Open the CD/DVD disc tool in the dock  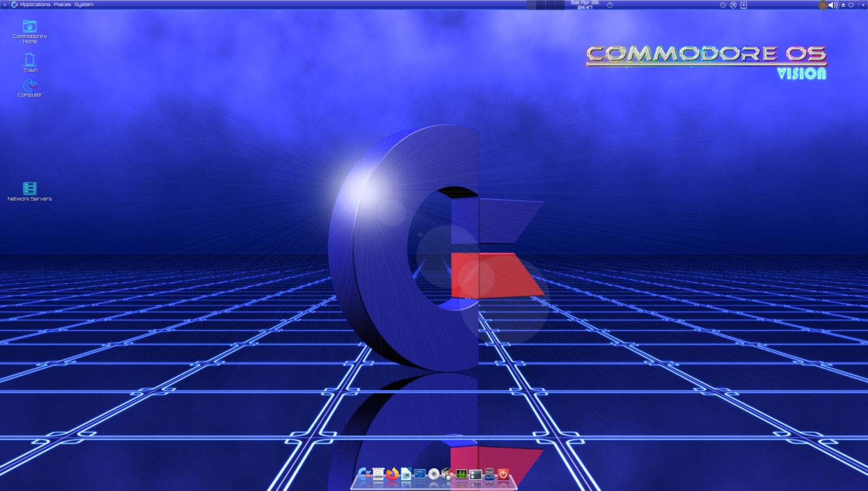(x=433, y=475)
